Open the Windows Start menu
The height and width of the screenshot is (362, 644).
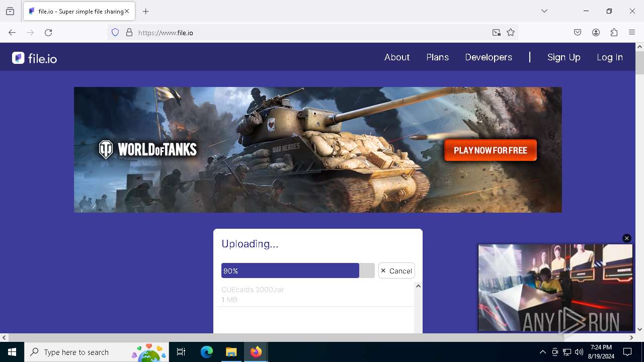pos(12,352)
